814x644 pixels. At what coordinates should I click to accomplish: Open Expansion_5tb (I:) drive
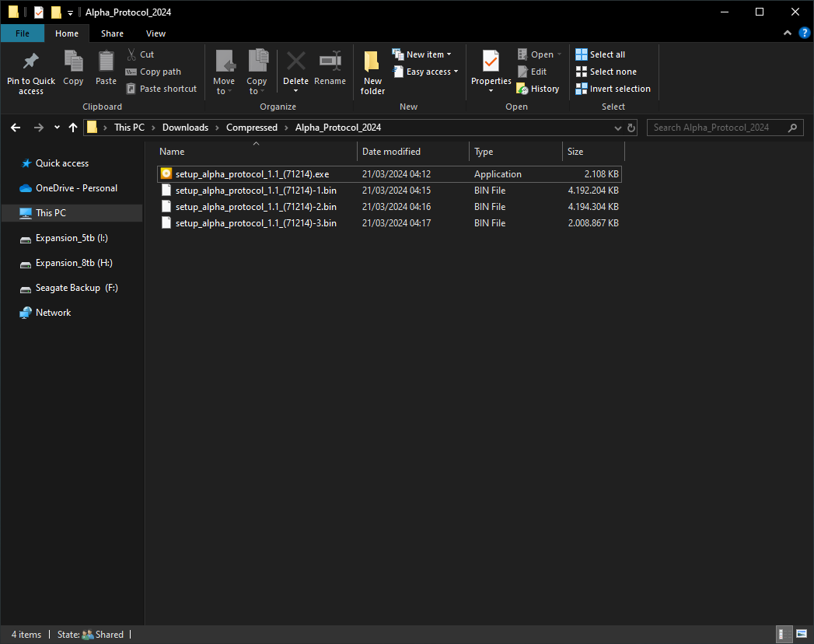click(72, 238)
